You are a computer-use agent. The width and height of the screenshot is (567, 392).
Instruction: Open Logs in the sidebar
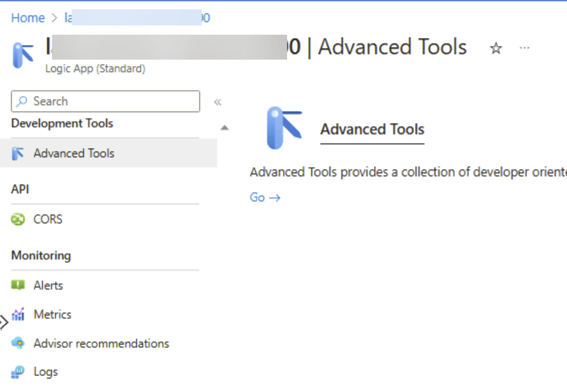pos(46,372)
